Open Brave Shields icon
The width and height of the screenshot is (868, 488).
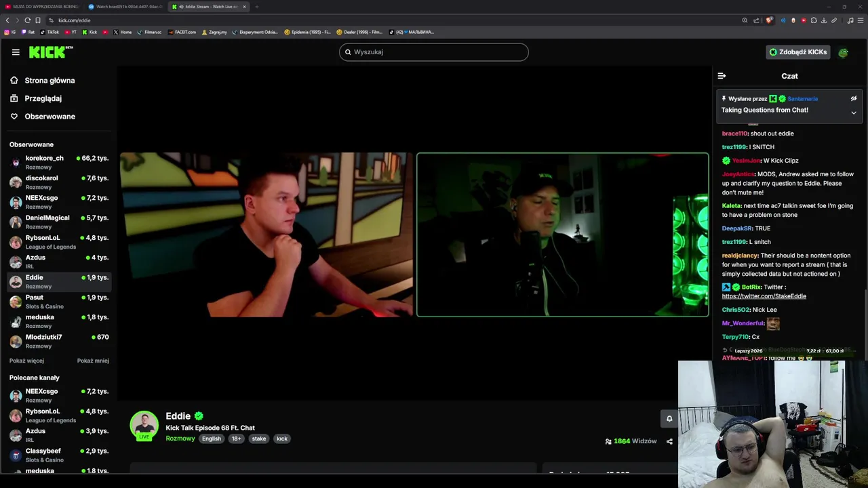click(x=769, y=20)
